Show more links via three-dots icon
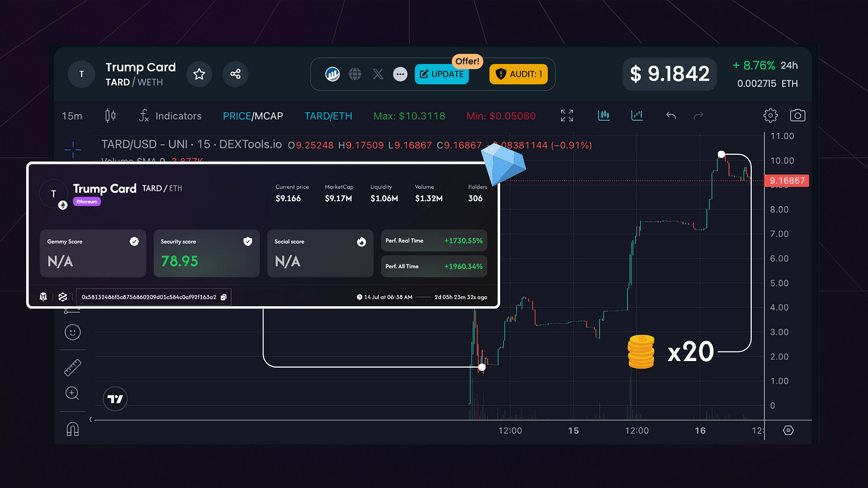Viewport: 868px width, 488px height. point(400,74)
